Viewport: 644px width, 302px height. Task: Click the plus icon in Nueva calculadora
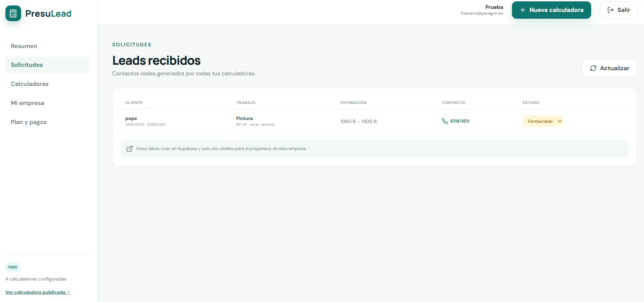(523, 10)
